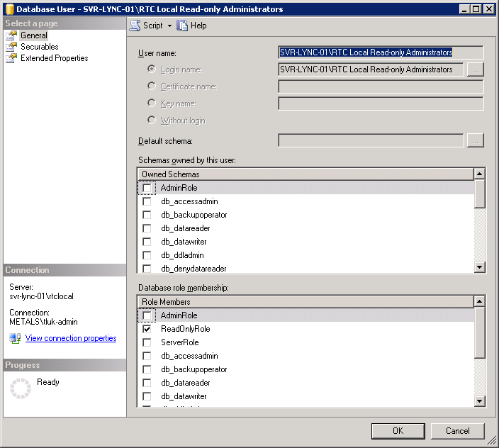Click the Help toolbar button
The image size is (499, 448).
click(191, 26)
